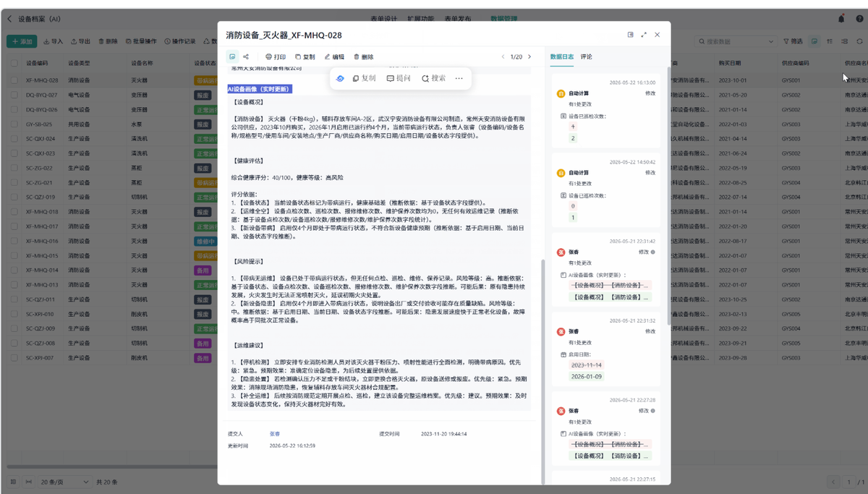Click 导出 in the background toolbar
Image resolution: width=868 pixels, height=494 pixels.
click(x=81, y=42)
